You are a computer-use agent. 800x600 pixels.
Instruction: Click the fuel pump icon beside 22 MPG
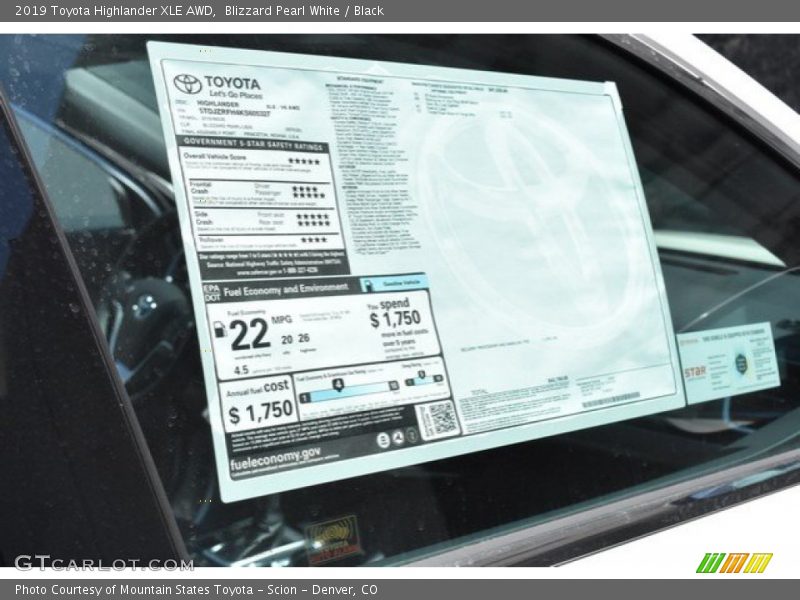(219, 329)
